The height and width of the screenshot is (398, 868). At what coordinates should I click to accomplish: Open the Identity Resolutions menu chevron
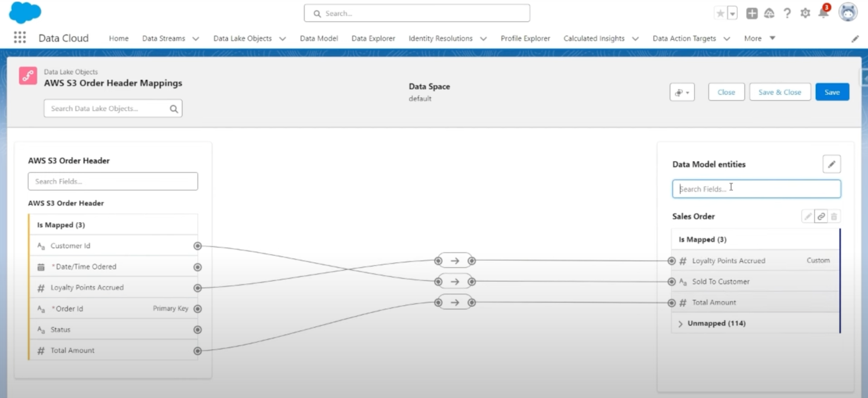pyautogui.click(x=483, y=39)
